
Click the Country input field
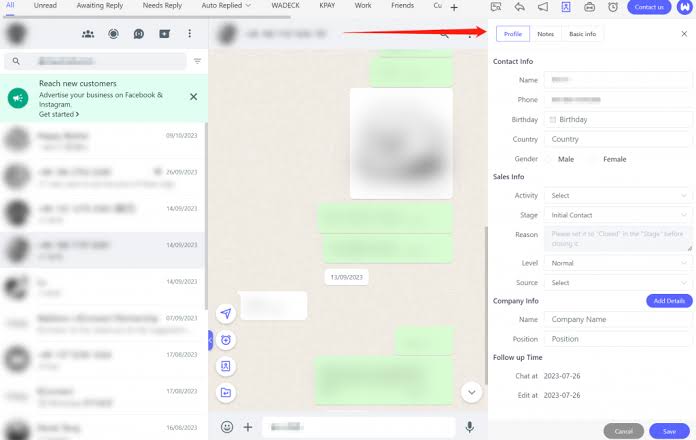[x=618, y=139]
